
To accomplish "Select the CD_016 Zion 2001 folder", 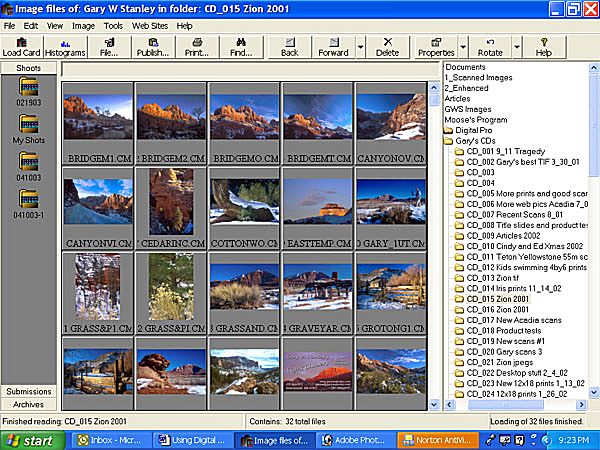I will pyautogui.click(x=500, y=310).
